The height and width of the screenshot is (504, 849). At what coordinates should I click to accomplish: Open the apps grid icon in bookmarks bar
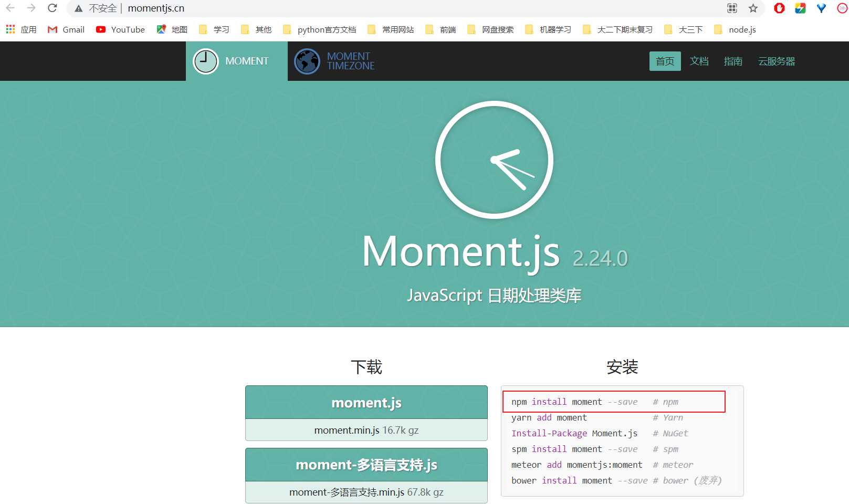(x=11, y=29)
